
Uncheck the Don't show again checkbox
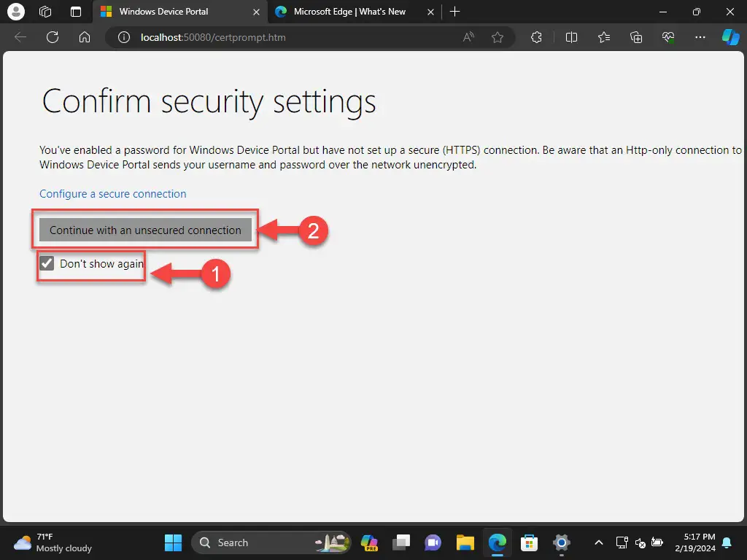click(47, 262)
